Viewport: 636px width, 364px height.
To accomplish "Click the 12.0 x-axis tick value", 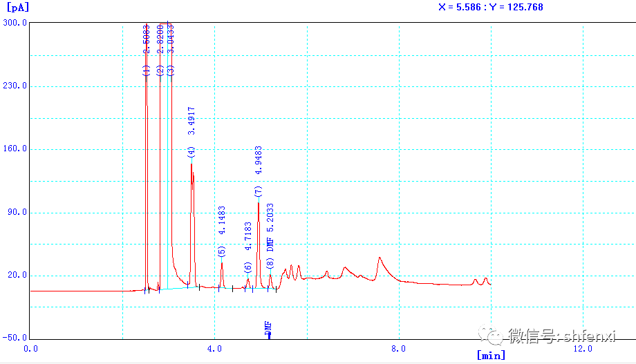I will (583, 348).
